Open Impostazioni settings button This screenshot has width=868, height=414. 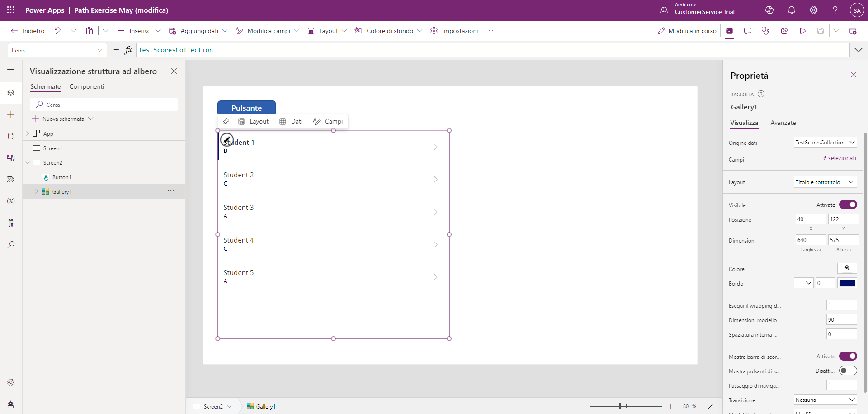pos(454,31)
